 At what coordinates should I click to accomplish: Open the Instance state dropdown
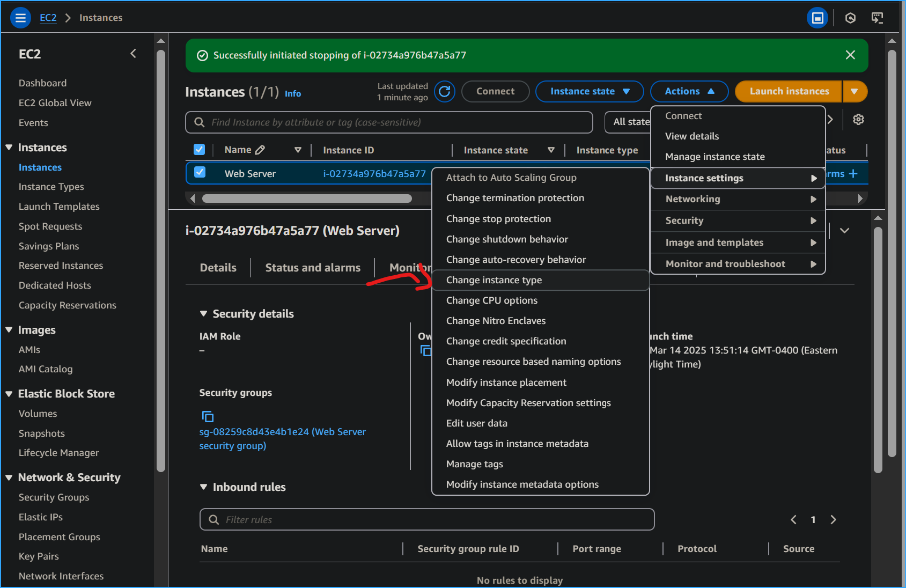tap(589, 91)
